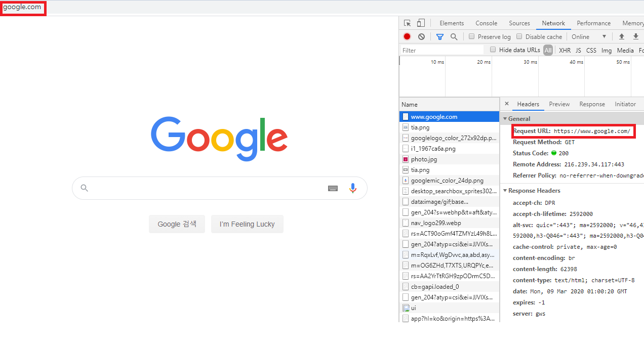Open network search with magnifier icon
644x351 pixels.
click(x=454, y=36)
